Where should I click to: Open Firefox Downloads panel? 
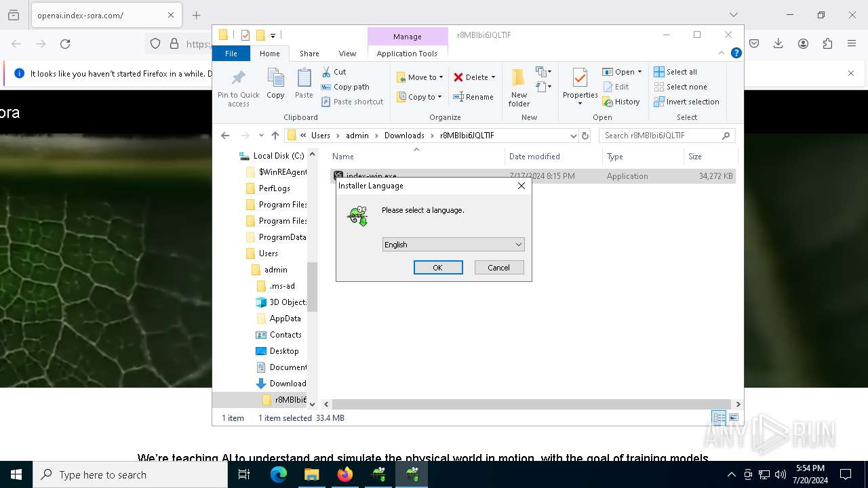pos(778,44)
